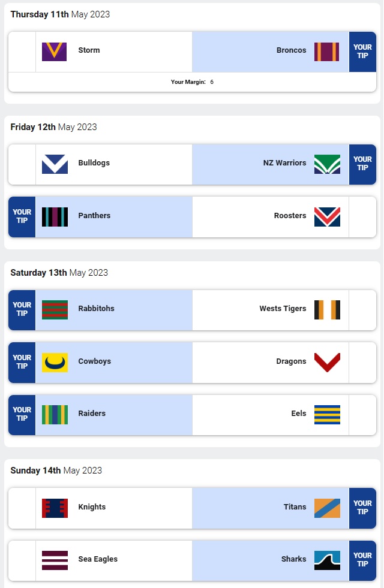Toggle the empty tip box beside Roosters
384x588 pixels.
pyautogui.click(x=362, y=217)
